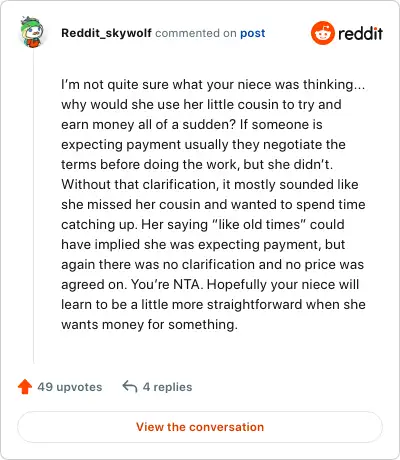The width and height of the screenshot is (400, 460).
Task: Click the "commented on" gray text
Action: point(196,33)
